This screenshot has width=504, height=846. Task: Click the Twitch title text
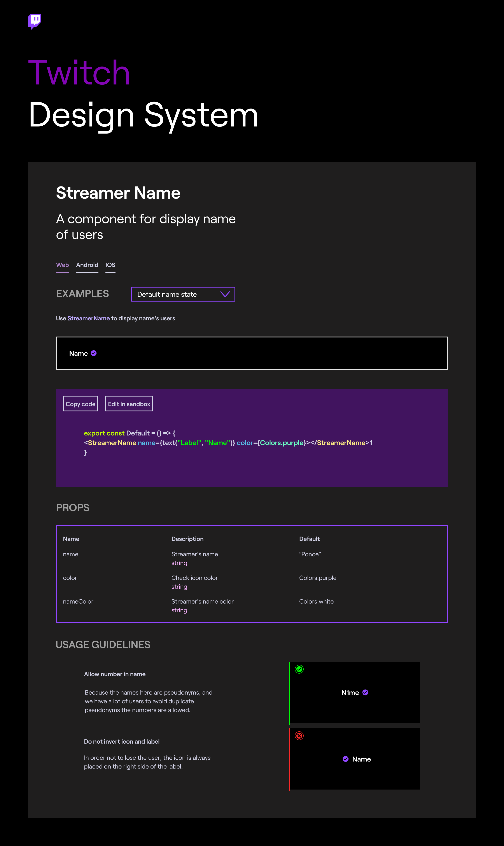point(79,72)
